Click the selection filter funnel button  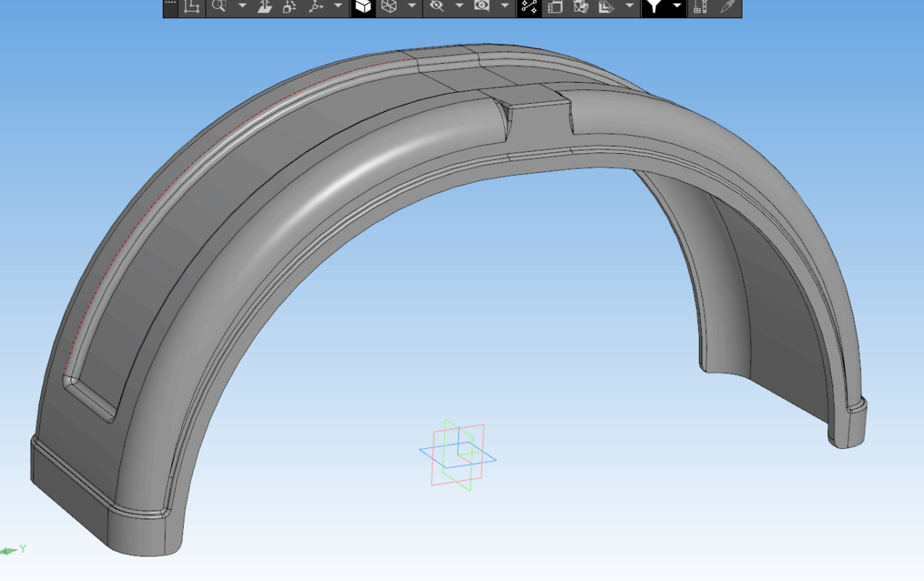click(x=654, y=7)
